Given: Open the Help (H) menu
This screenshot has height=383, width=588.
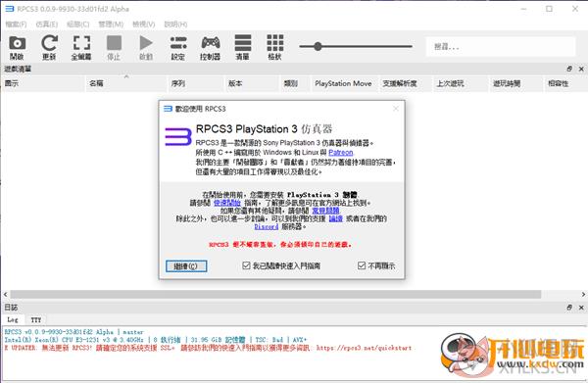Looking at the screenshot, I should [175, 24].
